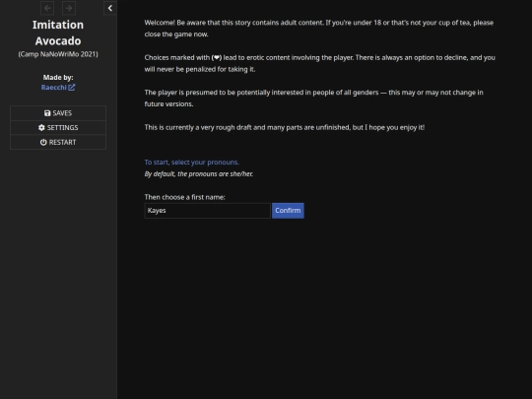Click the 'To start, select your pronouns.' link
Image resolution: width=532 pixels, height=399 pixels.
click(192, 163)
